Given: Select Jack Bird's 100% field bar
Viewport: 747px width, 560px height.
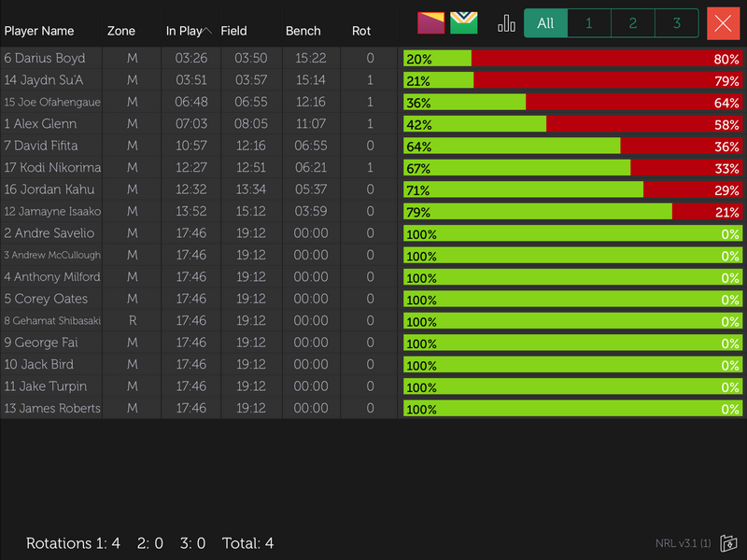Looking at the screenshot, I should tap(572, 365).
